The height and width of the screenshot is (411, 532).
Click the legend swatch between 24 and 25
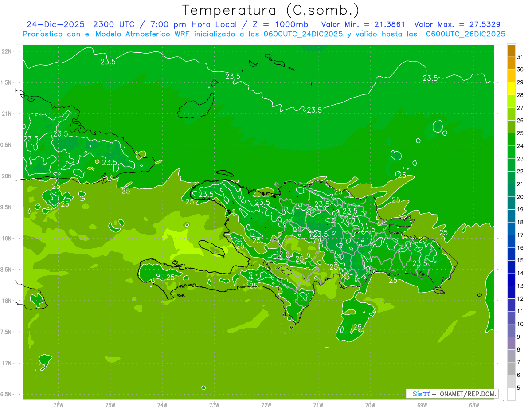511,140
